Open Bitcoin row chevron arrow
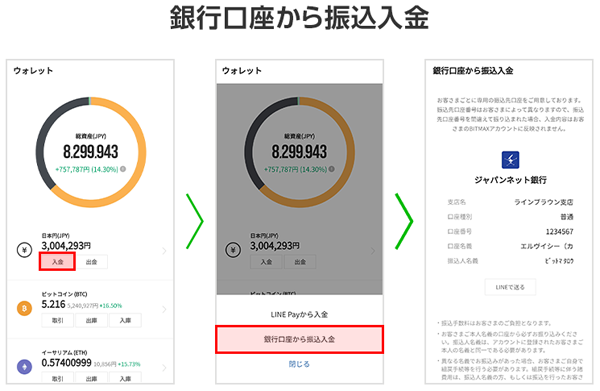 point(164,309)
